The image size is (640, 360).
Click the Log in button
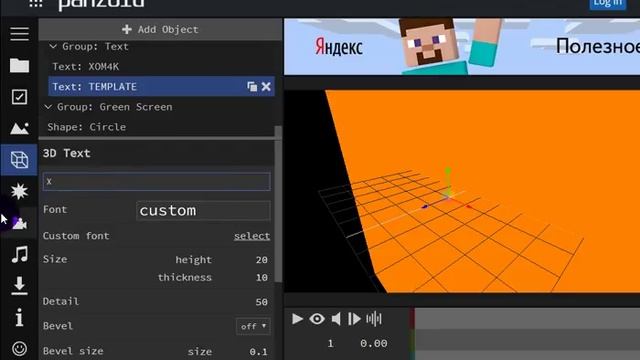608,4
